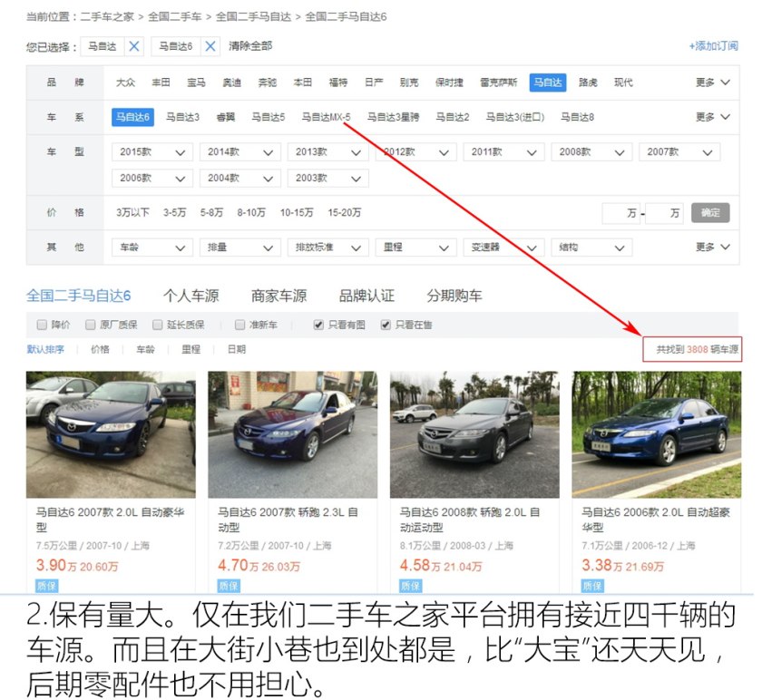Select the 宝马 brand
The width and height of the screenshot is (762, 700).
[x=196, y=83]
